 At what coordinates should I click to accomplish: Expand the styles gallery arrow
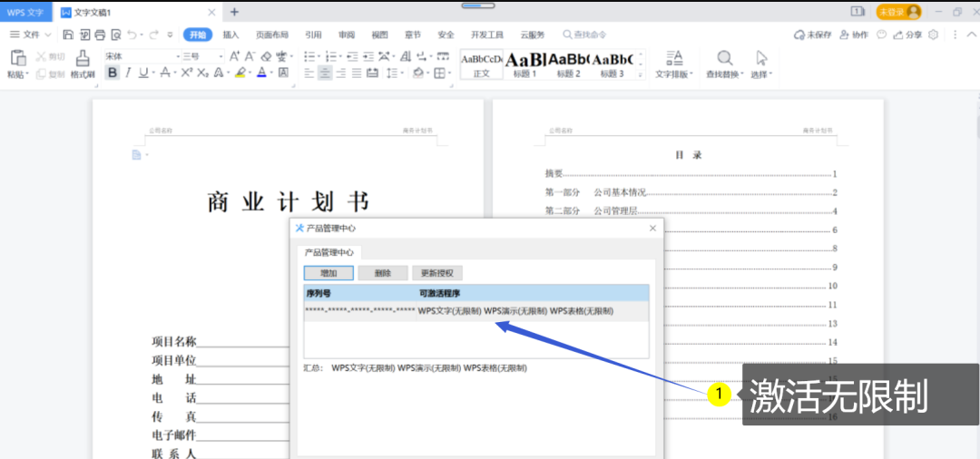click(640, 75)
